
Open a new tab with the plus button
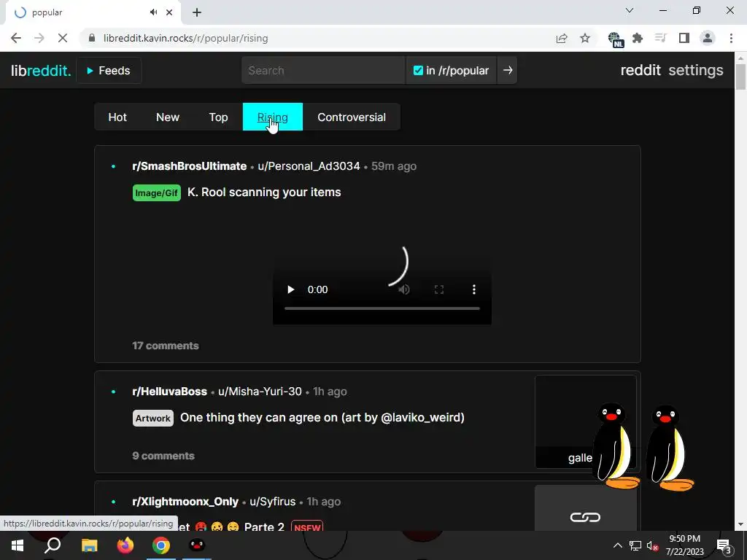(x=197, y=12)
